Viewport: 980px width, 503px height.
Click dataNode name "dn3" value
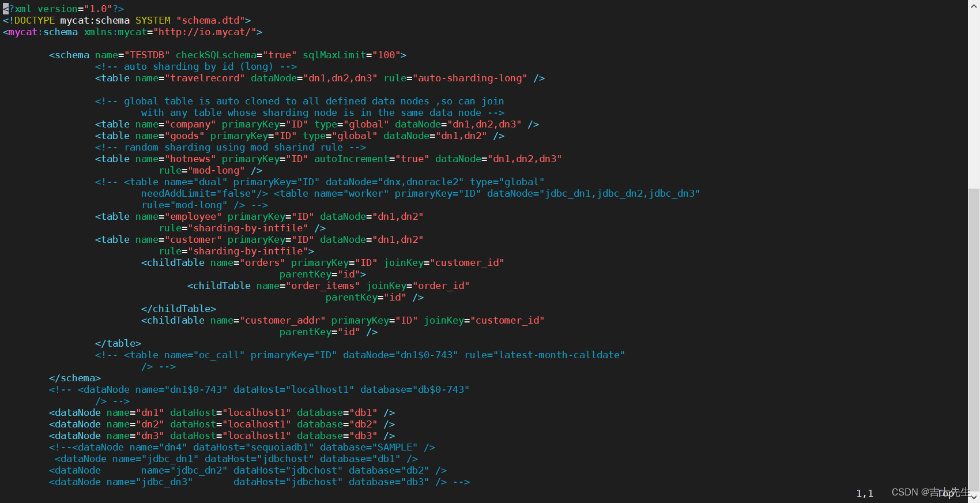point(150,436)
